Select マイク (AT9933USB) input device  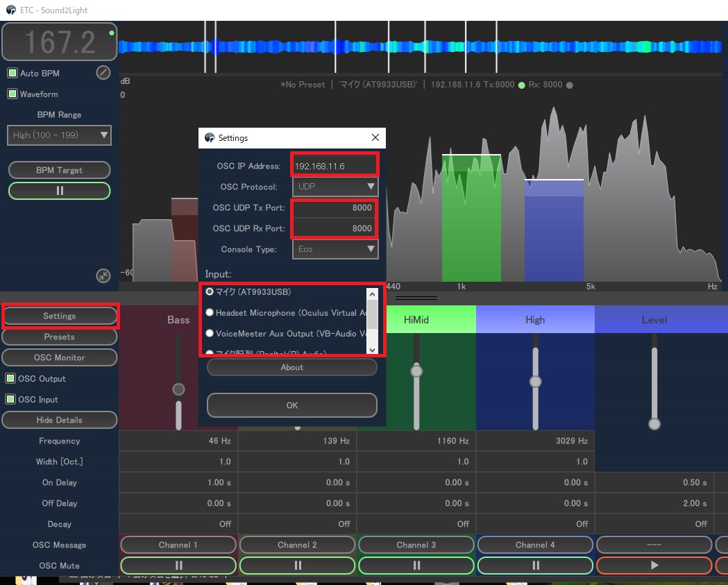point(210,291)
